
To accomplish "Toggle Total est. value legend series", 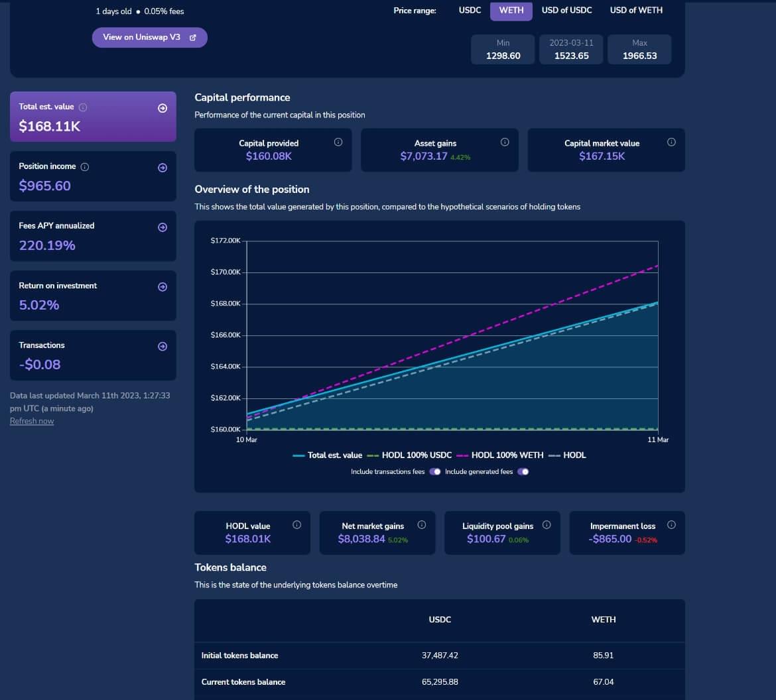I will (327, 455).
